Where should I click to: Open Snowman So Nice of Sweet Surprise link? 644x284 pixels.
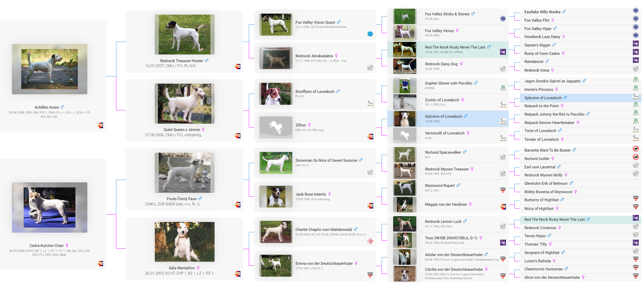[326, 160]
